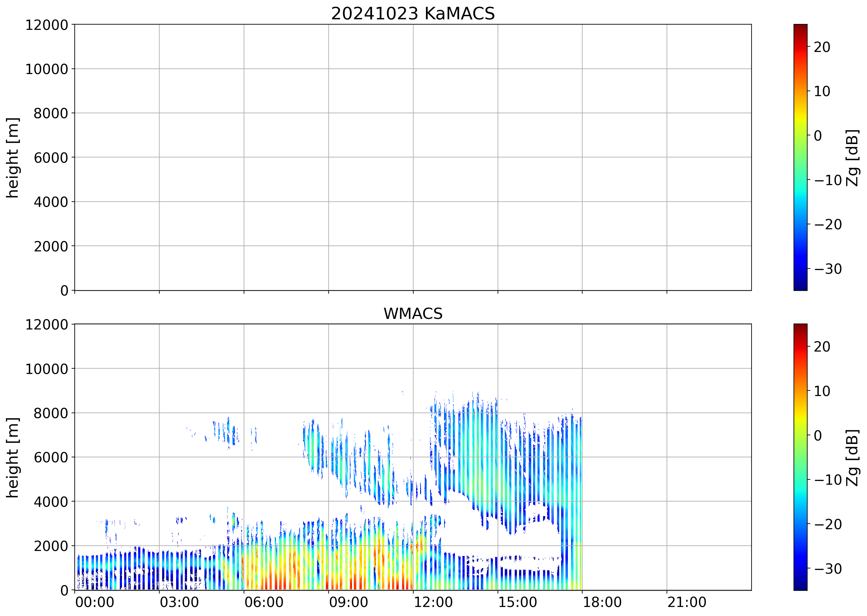Screen dimensions: 867x616
Task: Click the empty KaMACS plot area
Action: click(412, 157)
